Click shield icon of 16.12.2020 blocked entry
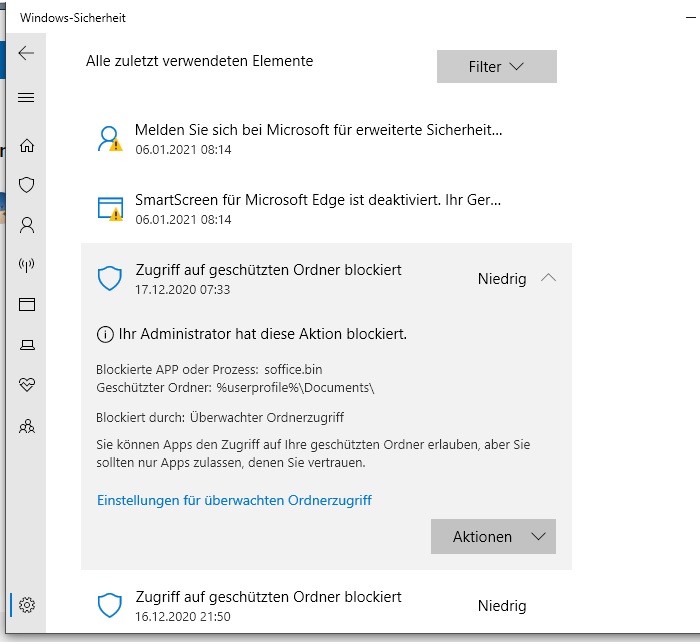Screen dimensions: 700x644 click(x=110, y=606)
